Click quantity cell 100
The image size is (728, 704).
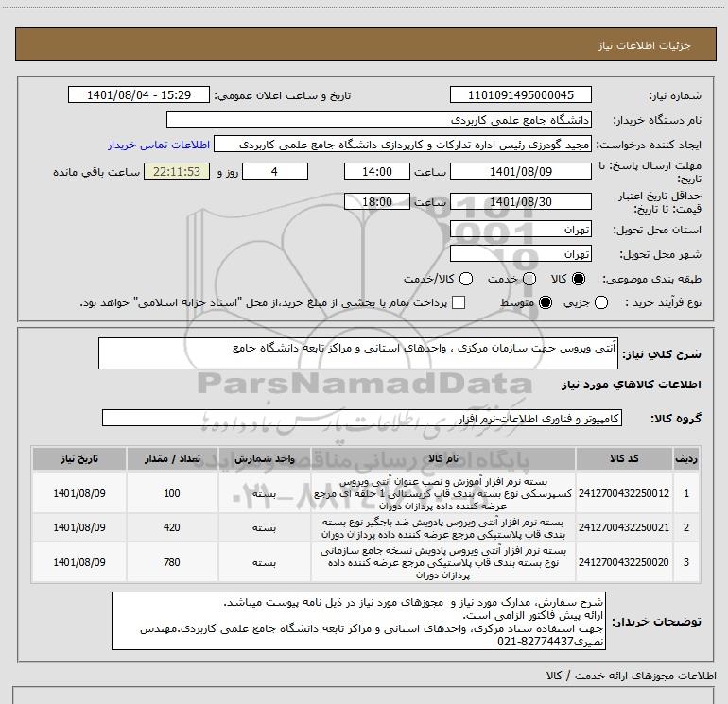coord(172,493)
